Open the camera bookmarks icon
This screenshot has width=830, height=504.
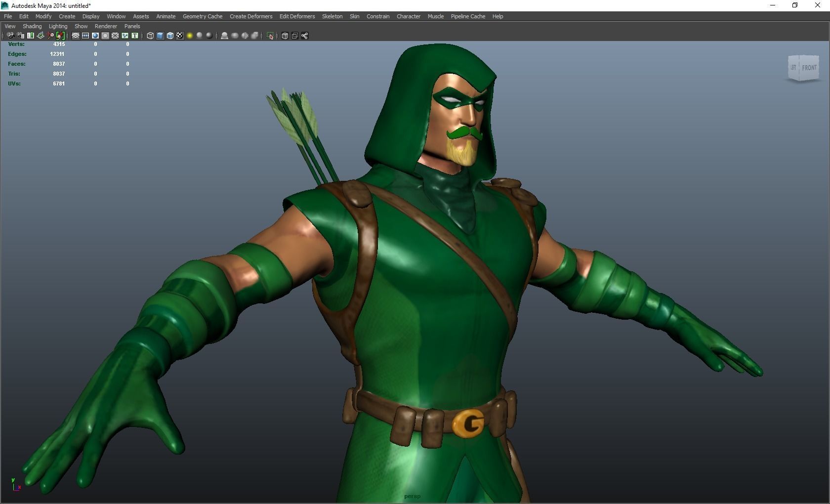30,36
